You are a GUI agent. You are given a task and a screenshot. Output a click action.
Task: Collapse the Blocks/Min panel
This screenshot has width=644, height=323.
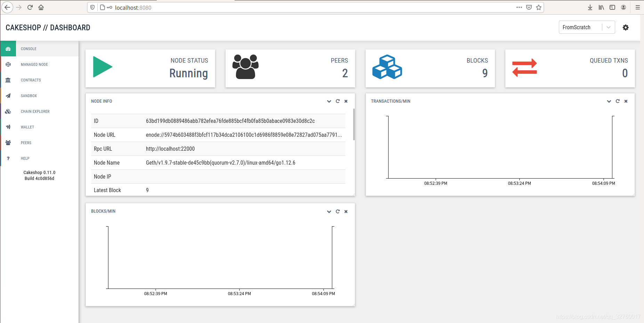click(329, 212)
